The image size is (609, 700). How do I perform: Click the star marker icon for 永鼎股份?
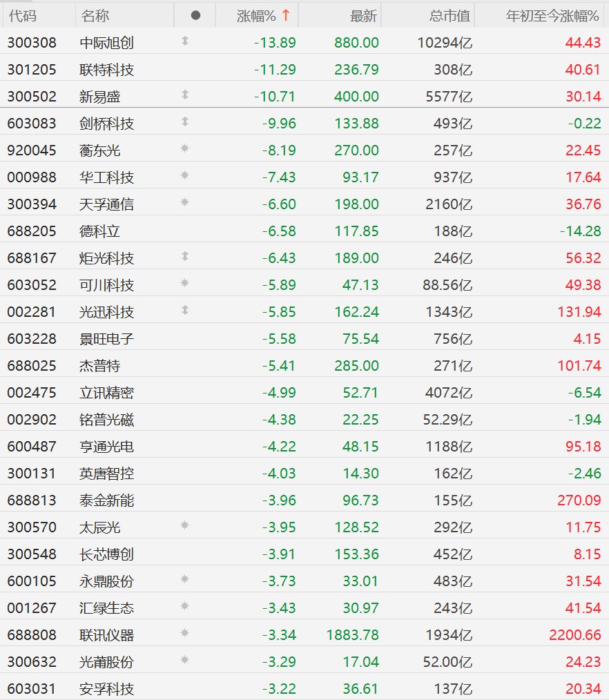coord(185,579)
